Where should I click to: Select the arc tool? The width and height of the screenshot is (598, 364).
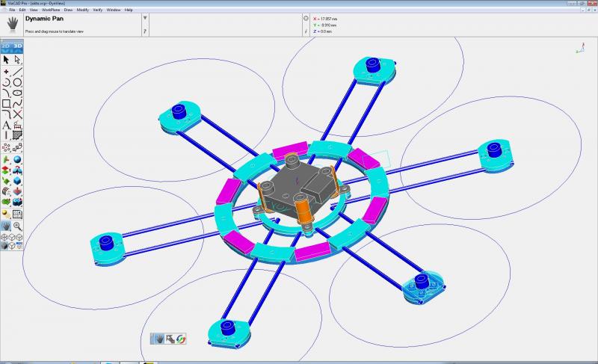pyautogui.click(x=6, y=82)
